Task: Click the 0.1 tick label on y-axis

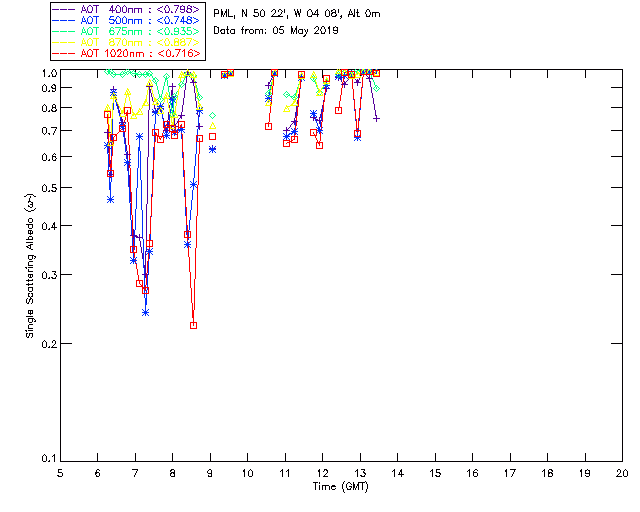Action: pyautogui.click(x=47, y=460)
